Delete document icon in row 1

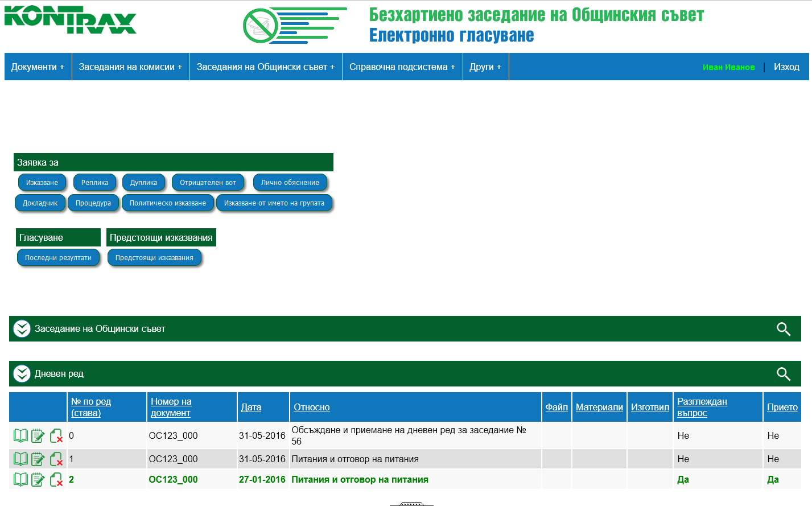click(x=56, y=459)
